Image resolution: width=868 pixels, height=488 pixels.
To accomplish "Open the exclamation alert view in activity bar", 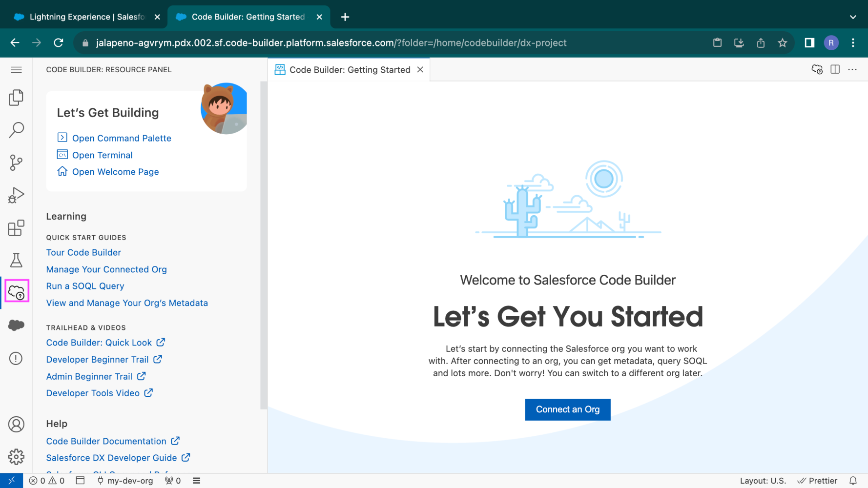I will 16,358.
